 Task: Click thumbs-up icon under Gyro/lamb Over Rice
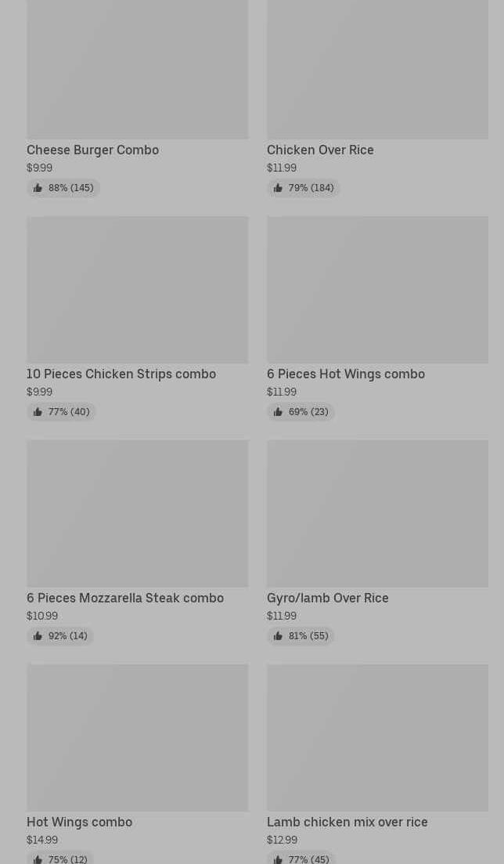[x=278, y=636]
